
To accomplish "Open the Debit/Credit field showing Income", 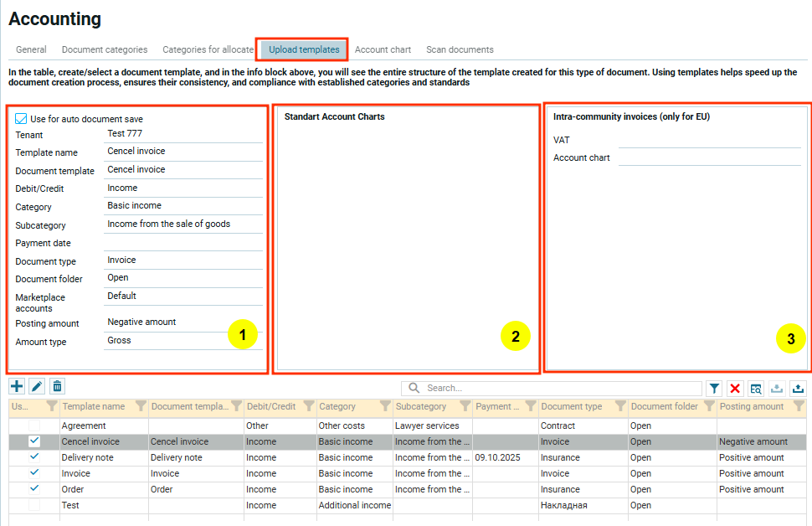I will coord(182,188).
